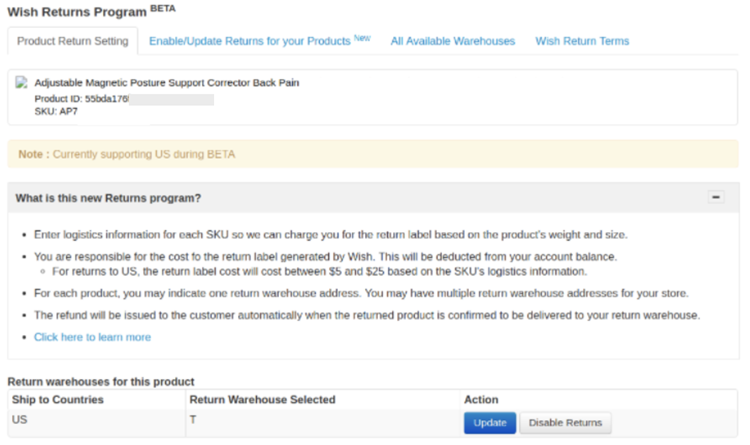The width and height of the screenshot is (750, 445).
Task: Click the 'Click here to learn more' link
Action: 92,337
